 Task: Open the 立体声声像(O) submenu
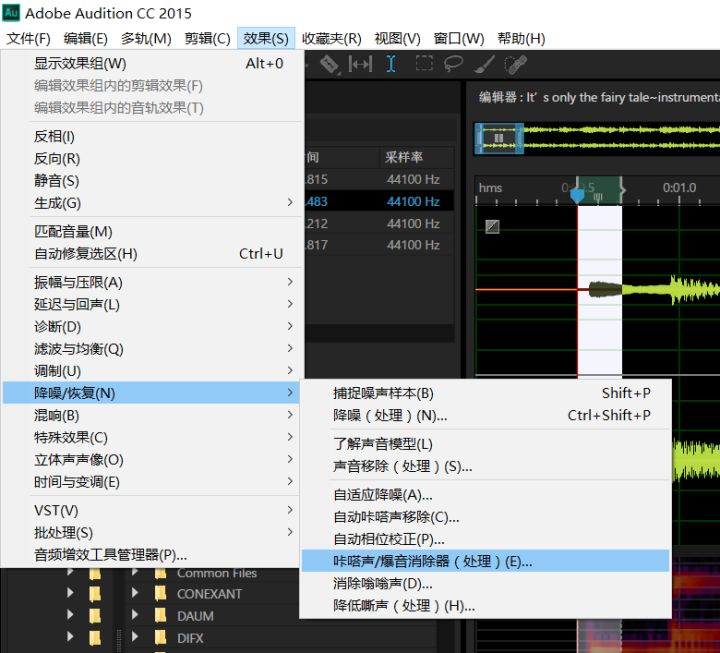(153, 460)
